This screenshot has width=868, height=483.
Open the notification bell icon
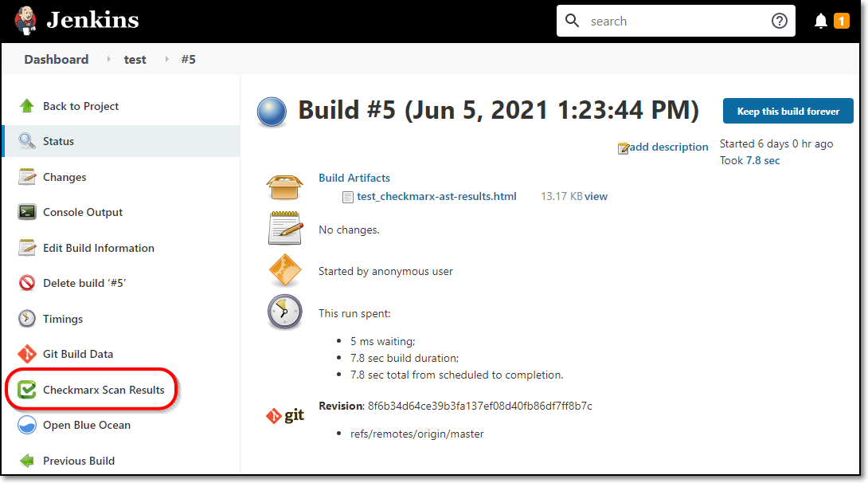(x=820, y=21)
